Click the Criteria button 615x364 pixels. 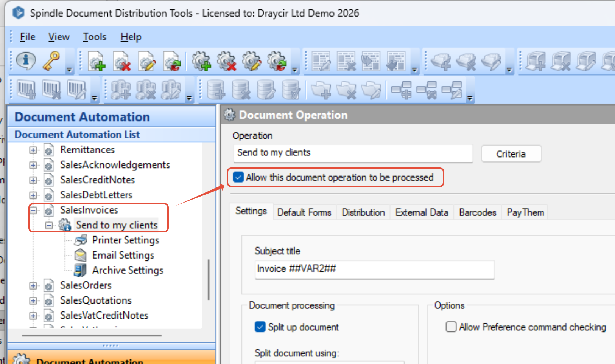coord(511,154)
